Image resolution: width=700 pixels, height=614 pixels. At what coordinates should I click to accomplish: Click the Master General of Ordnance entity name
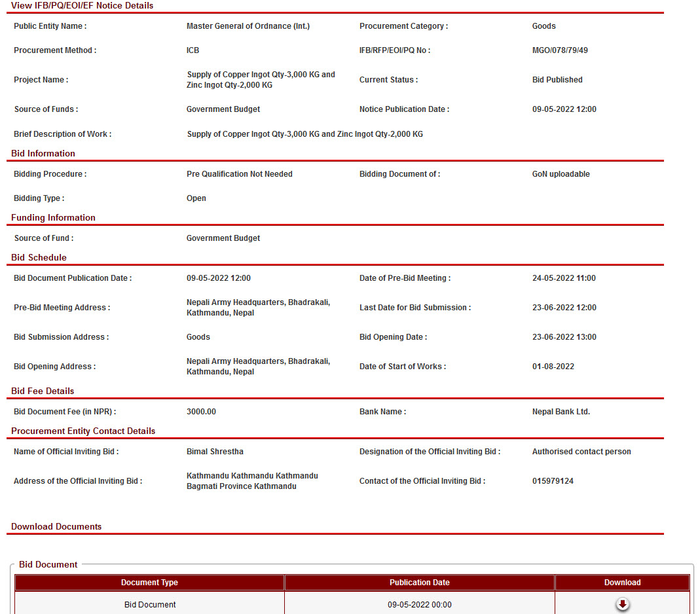point(248,26)
